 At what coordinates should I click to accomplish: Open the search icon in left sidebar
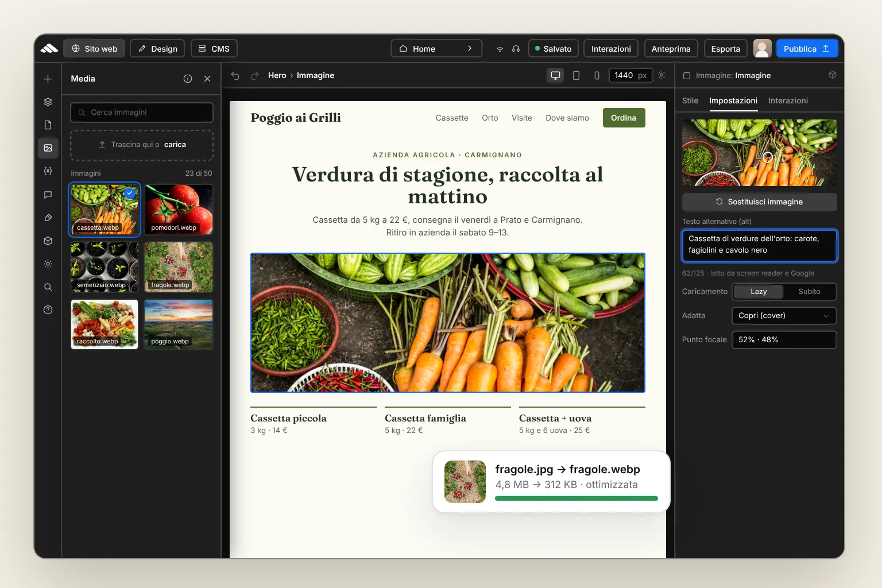(x=48, y=287)
